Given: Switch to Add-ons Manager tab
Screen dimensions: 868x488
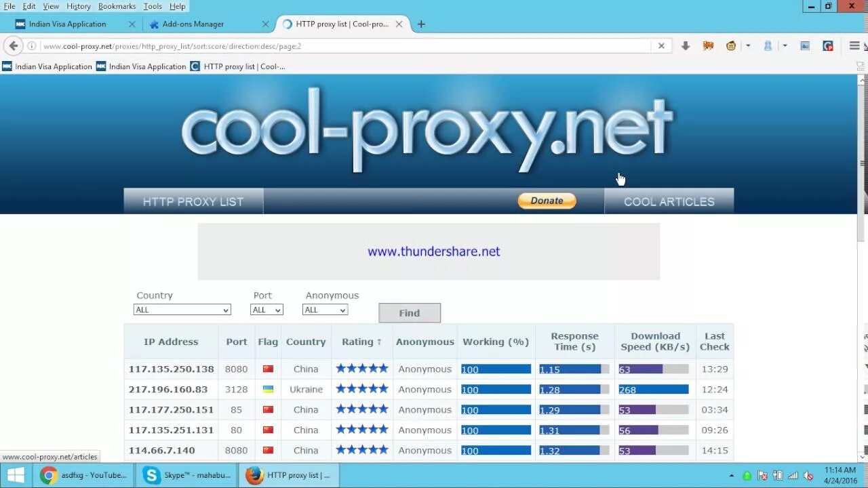Looking at the screenshot, I should [205, 24].
